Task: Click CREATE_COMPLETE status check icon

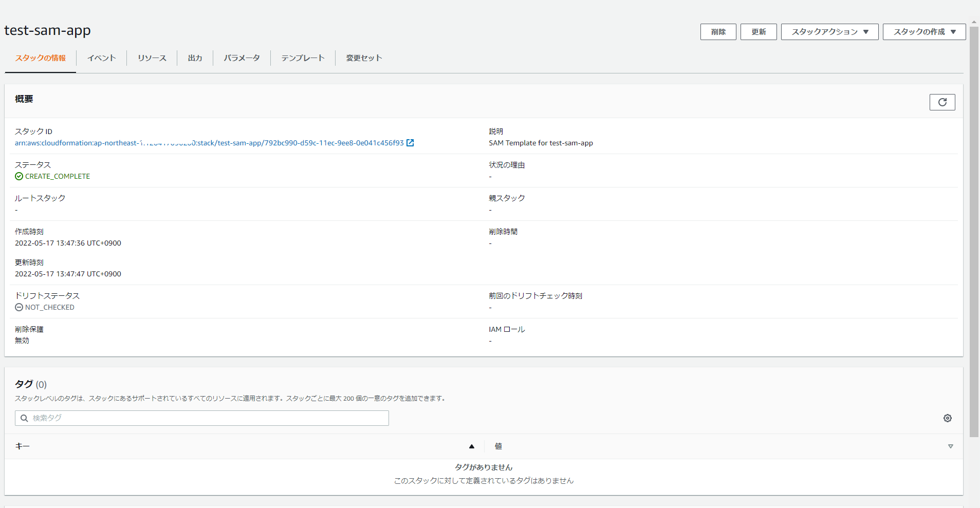Action: (19, 176)
